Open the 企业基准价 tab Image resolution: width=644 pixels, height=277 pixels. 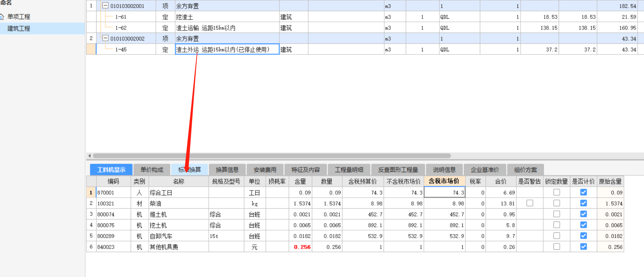[485, 170]
